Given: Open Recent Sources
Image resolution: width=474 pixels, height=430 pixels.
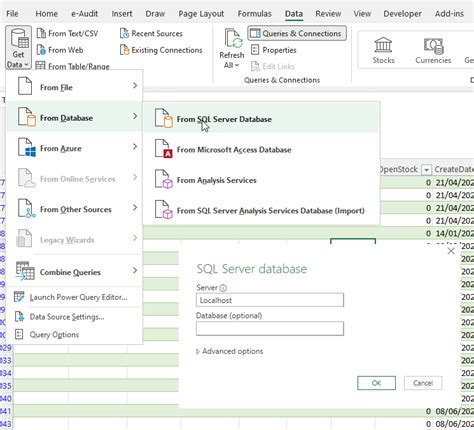Looking at the screenshot, I should click(x=151, y=33).
